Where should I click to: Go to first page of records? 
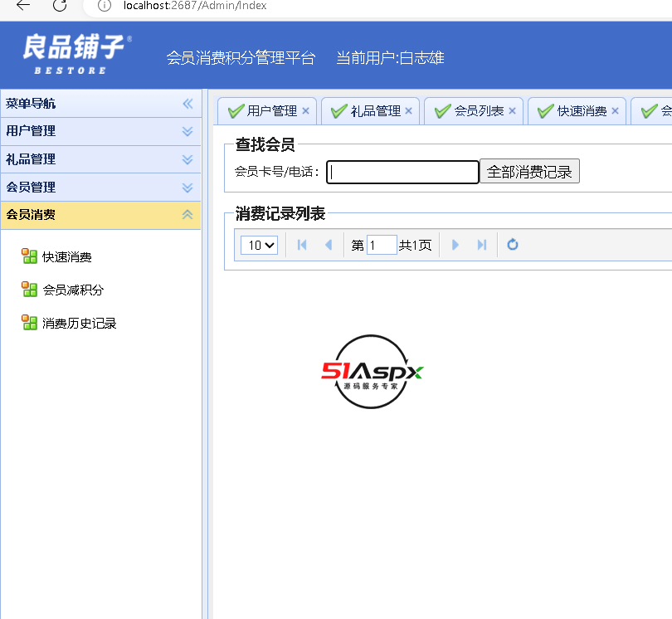pos(302,245)
